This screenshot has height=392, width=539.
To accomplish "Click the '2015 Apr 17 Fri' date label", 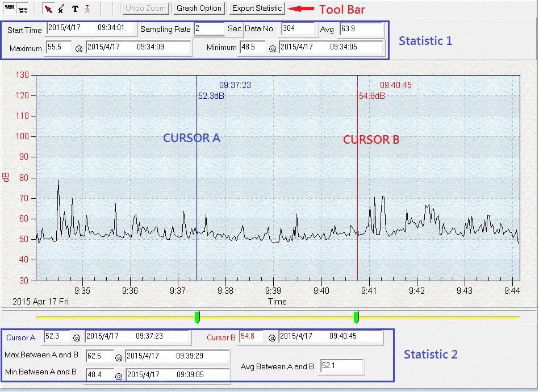I will click(x=40, y=302).
